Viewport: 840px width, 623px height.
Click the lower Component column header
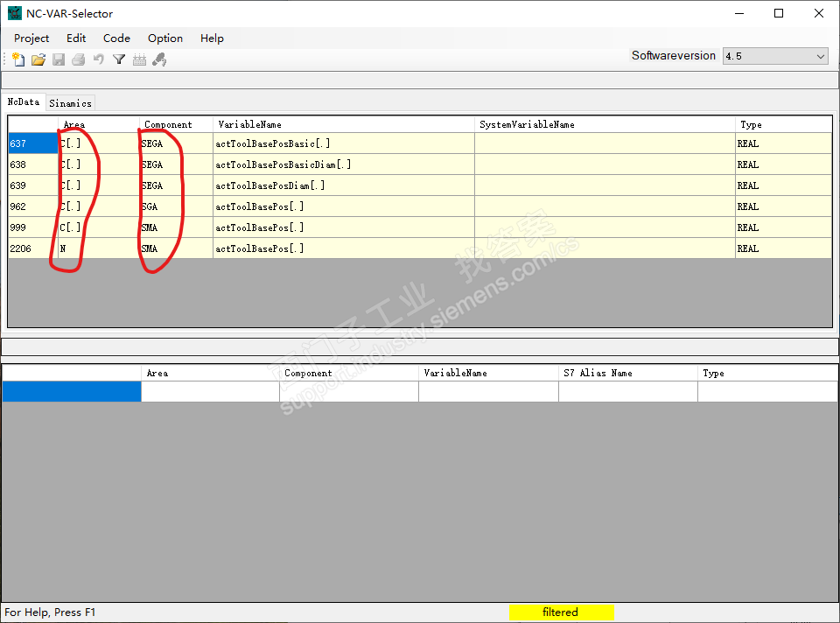click(349, 373)
